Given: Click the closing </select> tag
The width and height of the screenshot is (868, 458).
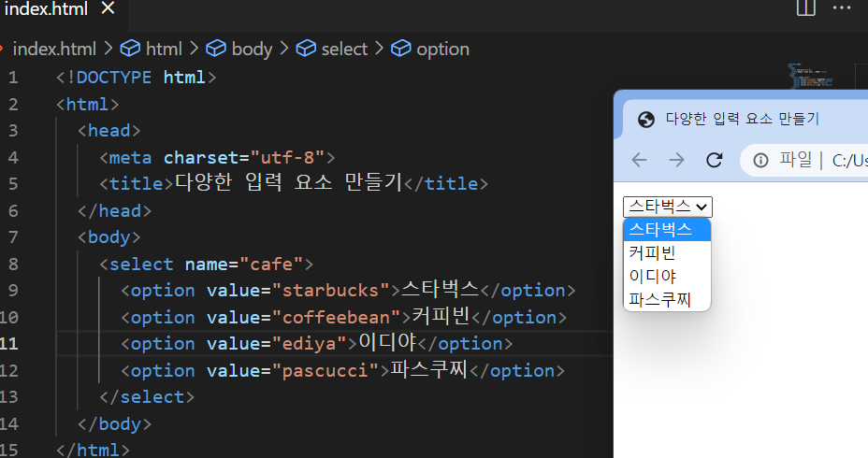Looking at the screenshot, I should [147, 397].
